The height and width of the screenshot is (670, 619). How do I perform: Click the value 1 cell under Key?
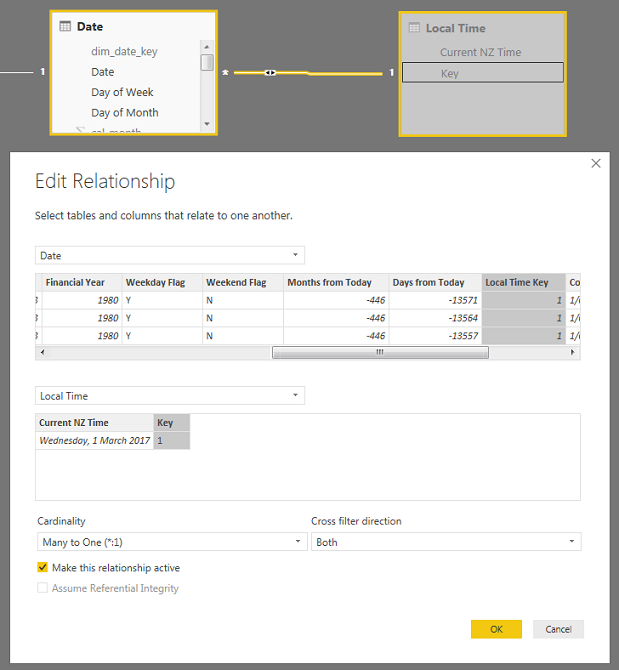[172, 441]
